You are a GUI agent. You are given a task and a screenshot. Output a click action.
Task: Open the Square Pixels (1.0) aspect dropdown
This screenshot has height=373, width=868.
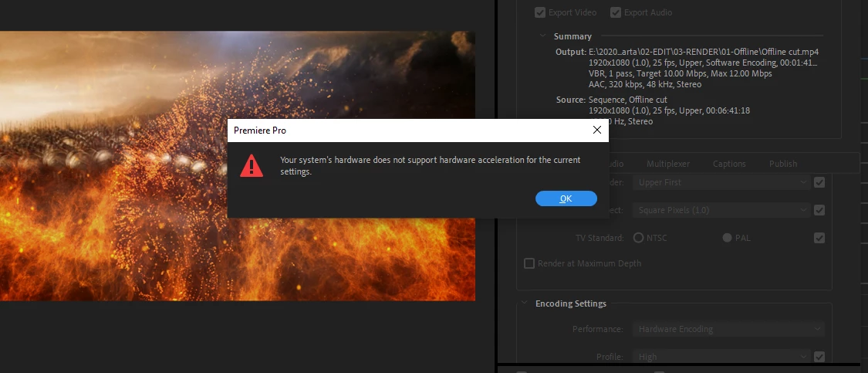click(722, 210)
